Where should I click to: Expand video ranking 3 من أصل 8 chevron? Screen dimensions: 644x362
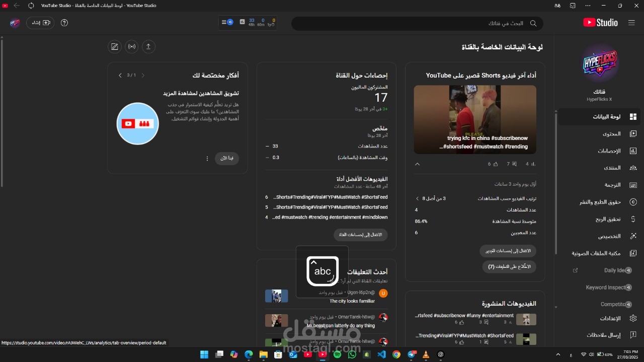[417, 198]
